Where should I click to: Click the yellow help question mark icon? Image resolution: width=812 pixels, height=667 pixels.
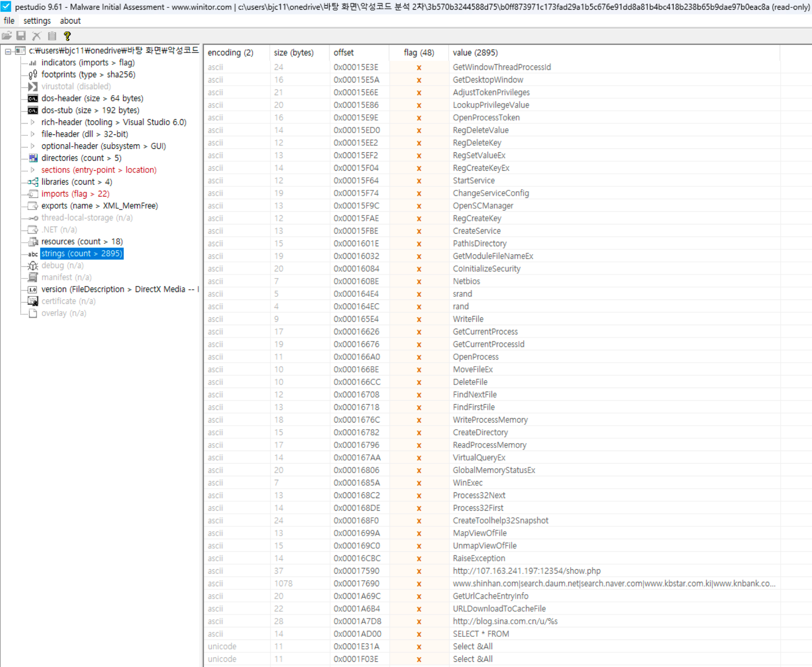pos(67,36)
